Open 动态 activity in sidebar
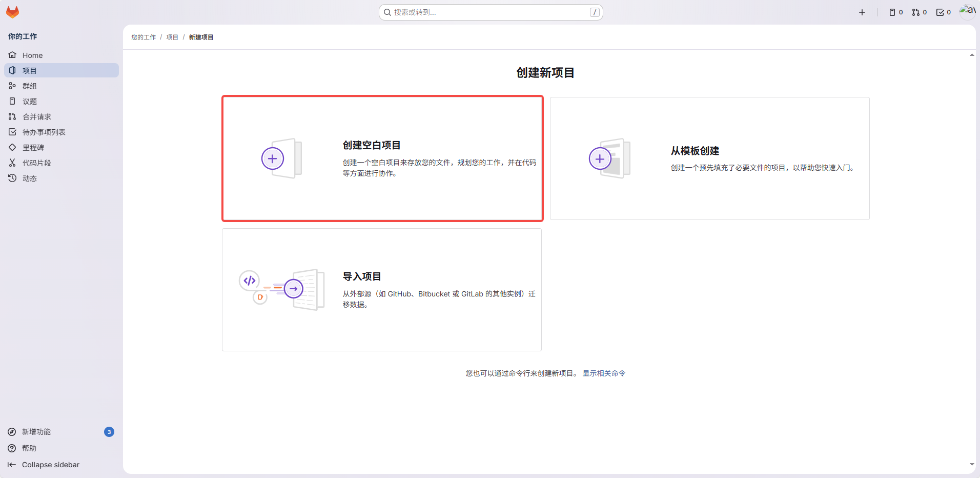The height and width of the screenshot is (478, 980). [30, 178]
